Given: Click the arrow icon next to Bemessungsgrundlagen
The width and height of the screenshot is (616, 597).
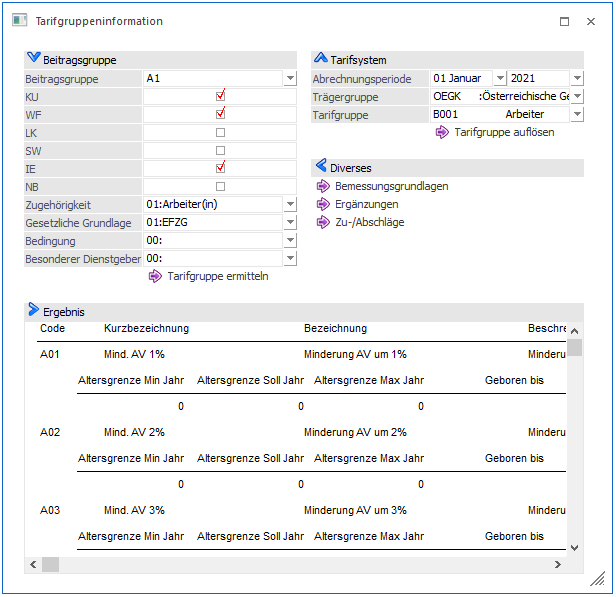Looking at the screenshot, I should tap(322, 186).
